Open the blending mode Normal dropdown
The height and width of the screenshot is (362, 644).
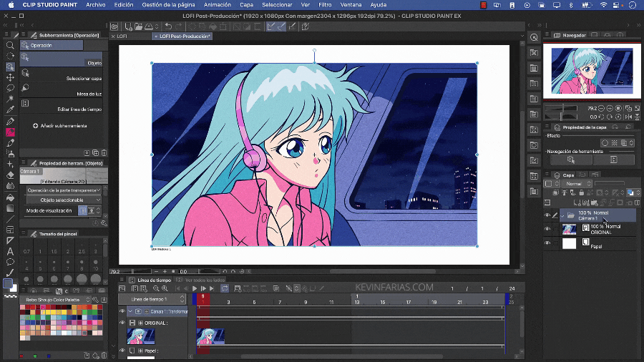[574, 184]
